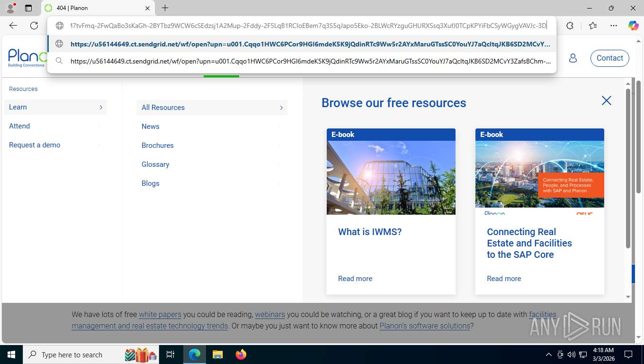Click the Planon's software solutions link
Screen dimensions: 644x364
tap(425, 326)
